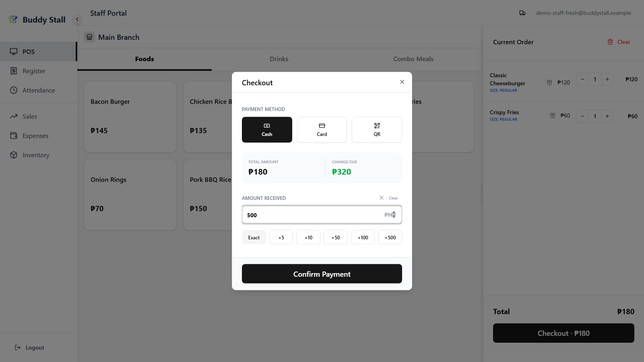Click the Main Branch store icon
This screenshot has height=362, width=644.
(x=89, y=37)
